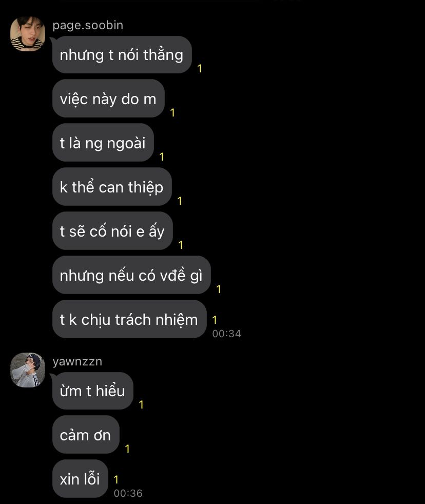Select the message "xin lỗi"
Screen dimensions: 425x504
click(80, 479)
